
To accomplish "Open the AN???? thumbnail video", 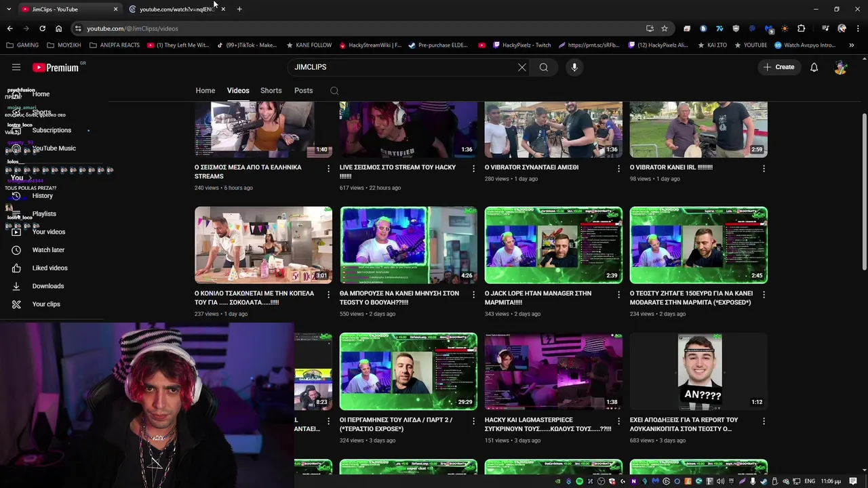I will click(x=698, y=371).
